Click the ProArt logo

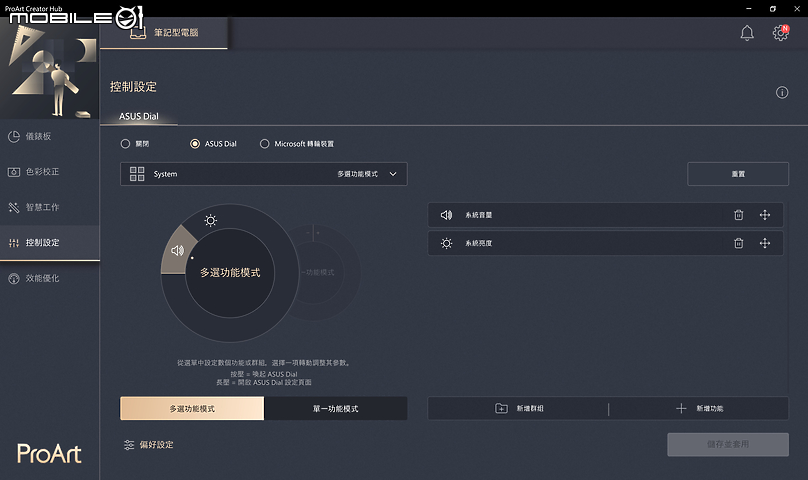(49, 454)
